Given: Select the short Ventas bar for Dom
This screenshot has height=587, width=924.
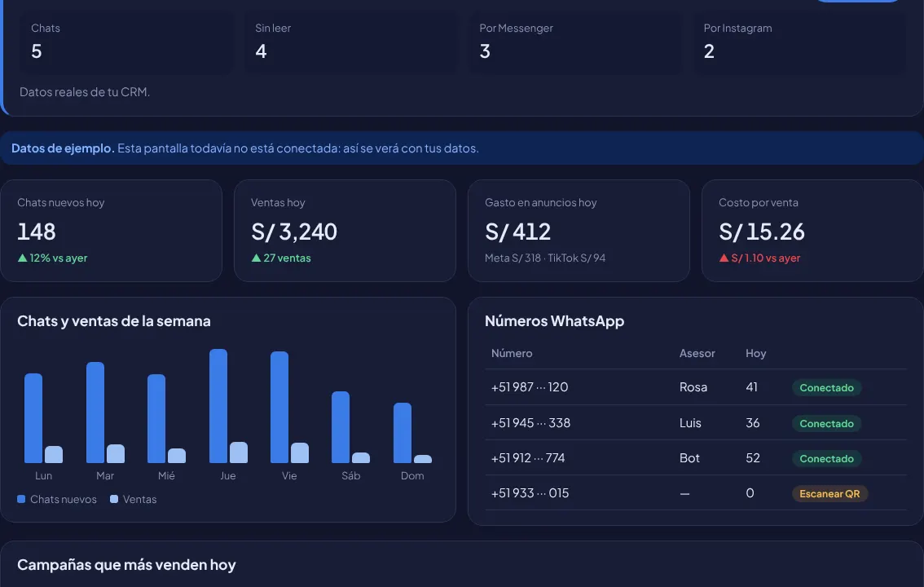Looking at the screenshot, I should coord(423,459).
